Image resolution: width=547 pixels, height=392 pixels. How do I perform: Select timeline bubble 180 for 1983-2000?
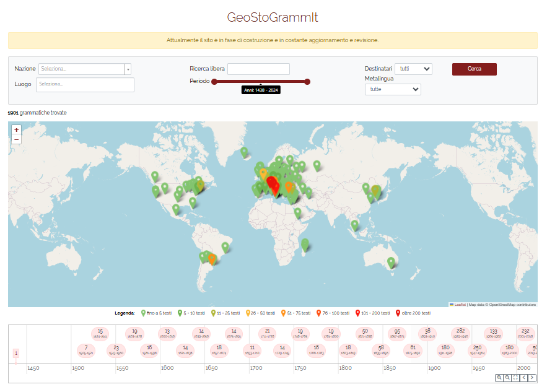[x=509, y=350]
